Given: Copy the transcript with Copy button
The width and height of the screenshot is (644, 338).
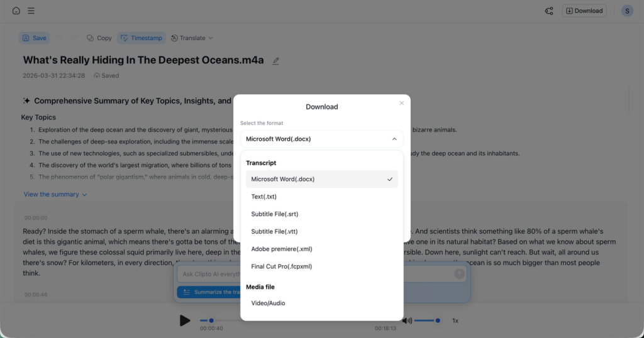Looking at the screenshot, I should coord(99,38).
